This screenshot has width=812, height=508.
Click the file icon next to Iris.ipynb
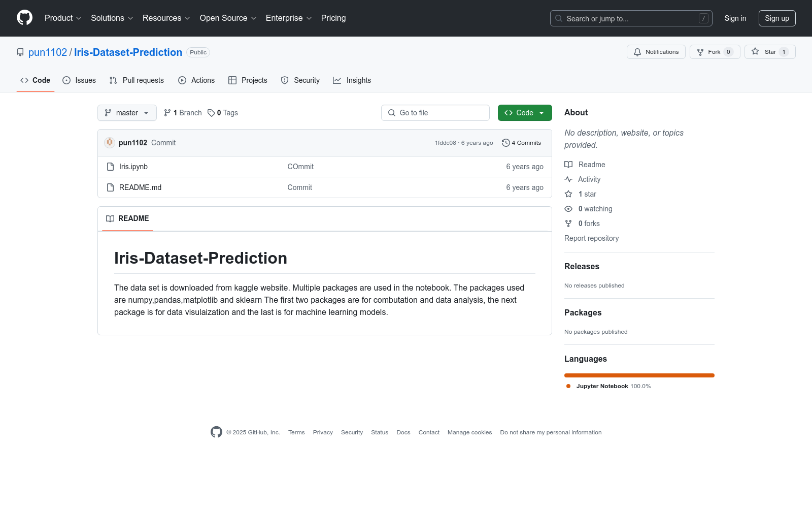[x=110, y=167]
